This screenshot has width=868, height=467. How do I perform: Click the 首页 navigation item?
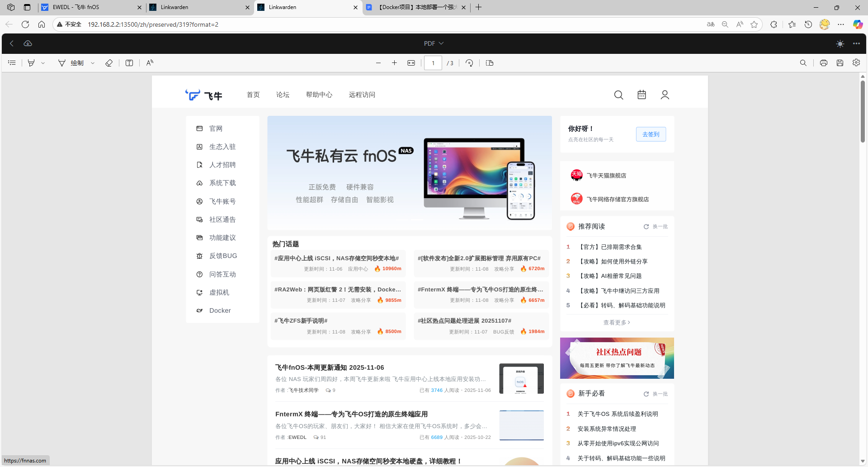tap(253, 95)
